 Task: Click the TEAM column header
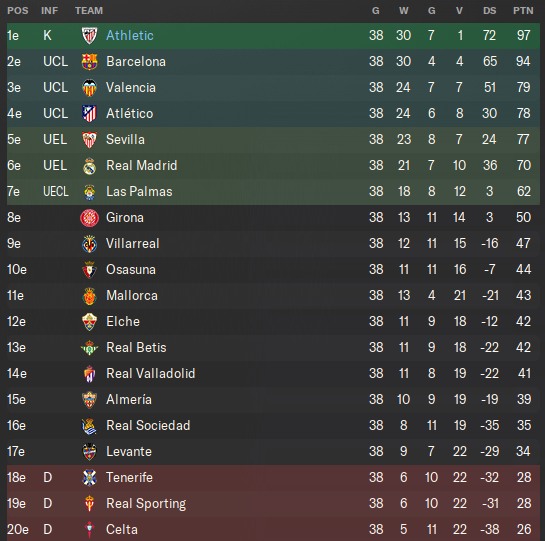pos(89,11)
